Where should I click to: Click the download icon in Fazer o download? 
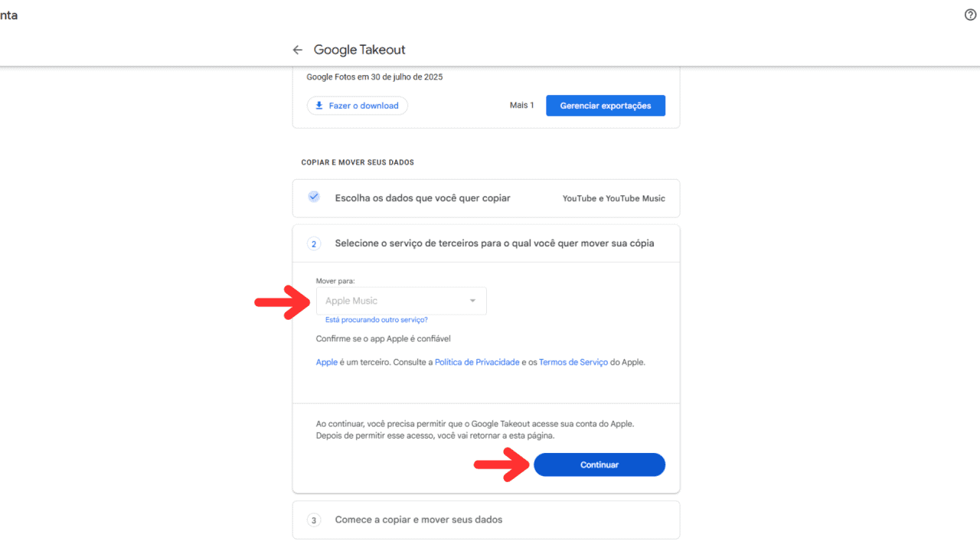point(319,106)
